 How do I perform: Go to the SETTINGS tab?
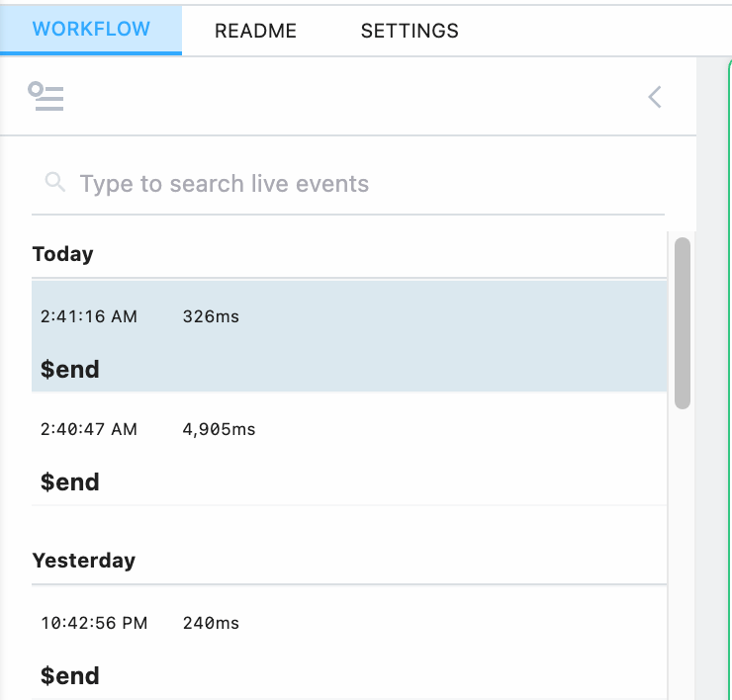pyautogui.click(x=410, y=31)
